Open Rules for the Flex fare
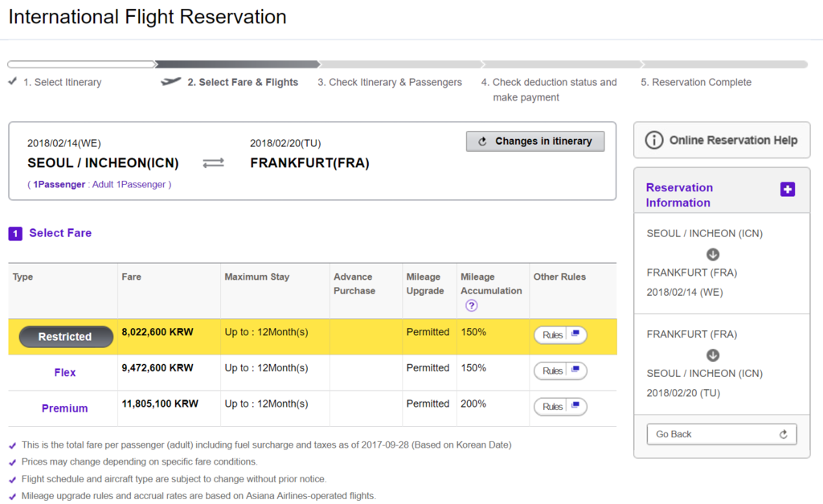 click(560, 371)
